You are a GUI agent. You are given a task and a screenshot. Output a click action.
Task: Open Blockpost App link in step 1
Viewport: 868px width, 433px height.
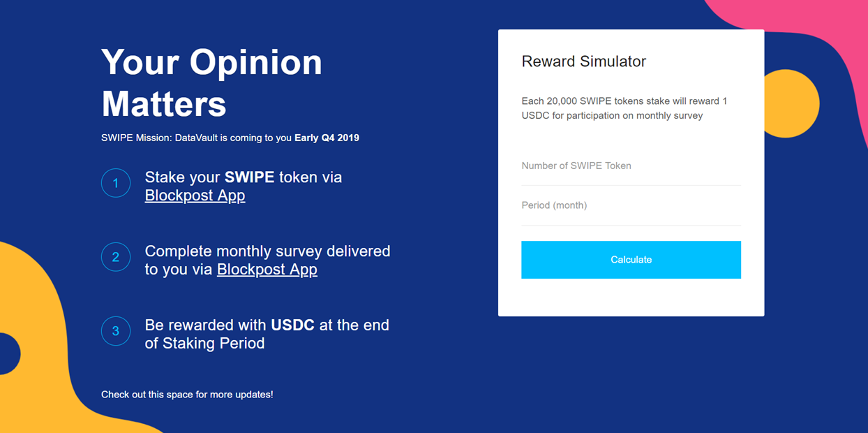click(x=195, y=196)
